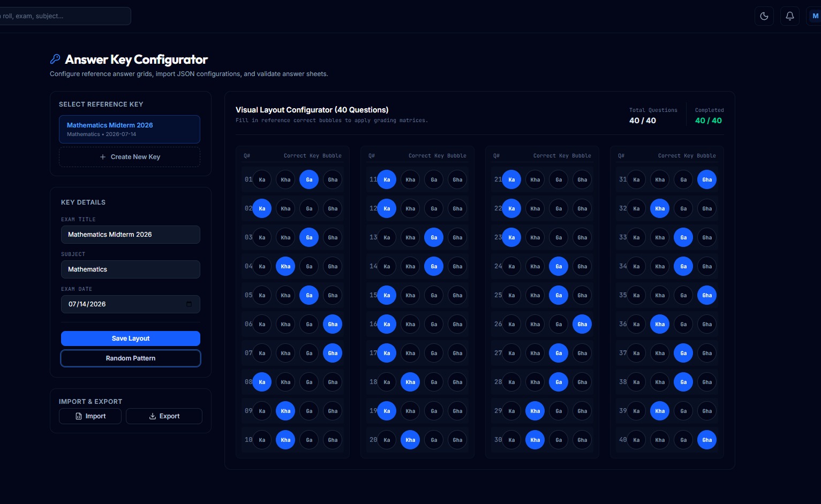
Task: Click Import button
Action: click(x=90, y=416)
